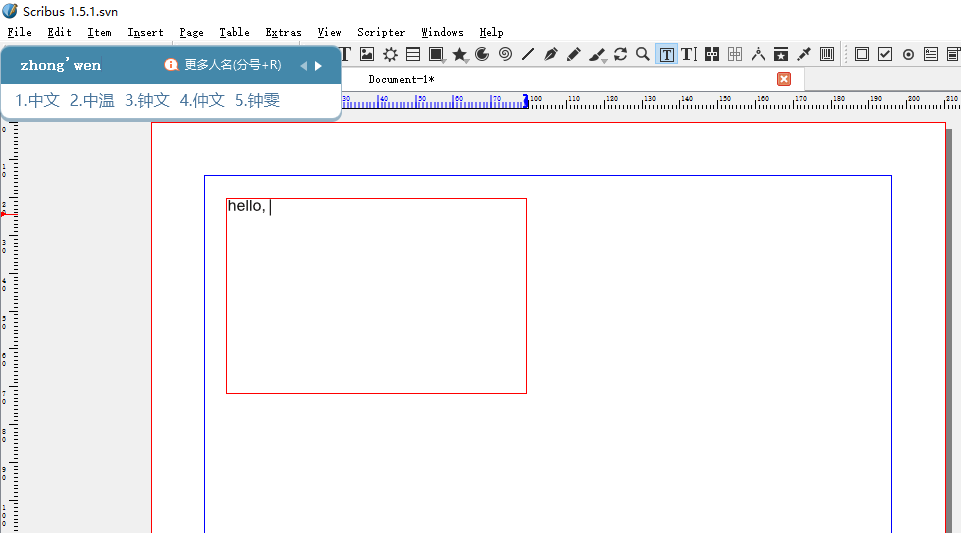Open the Measurements tool
Viewport: 961px width, 533px height.
[x=758, y=54]
